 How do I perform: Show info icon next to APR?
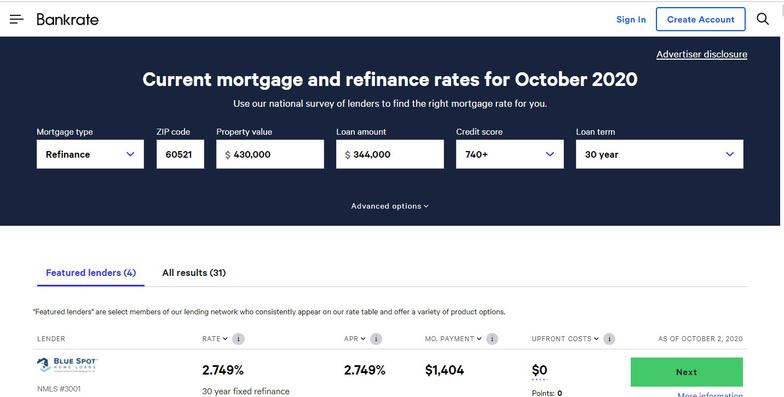[x=376, y=339]
